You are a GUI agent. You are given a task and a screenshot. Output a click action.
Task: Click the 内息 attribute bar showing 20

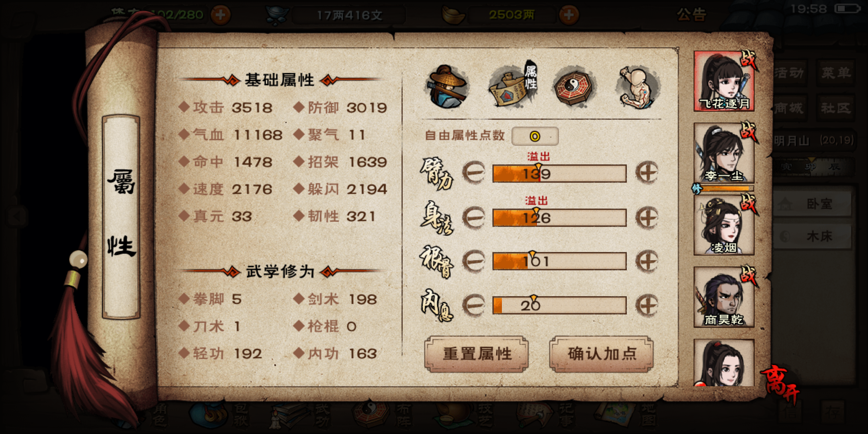[x=559, y=305]
